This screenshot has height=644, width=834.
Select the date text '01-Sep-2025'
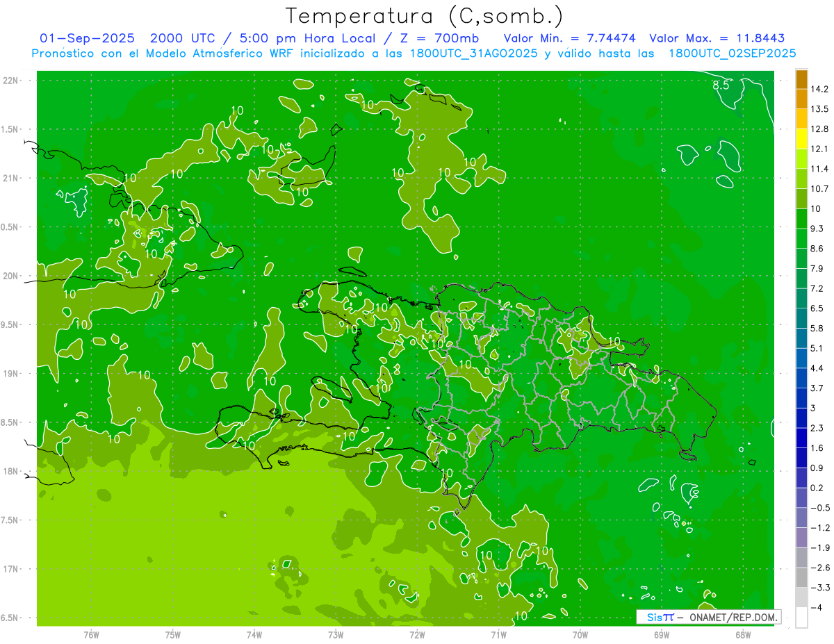(88, 38)
